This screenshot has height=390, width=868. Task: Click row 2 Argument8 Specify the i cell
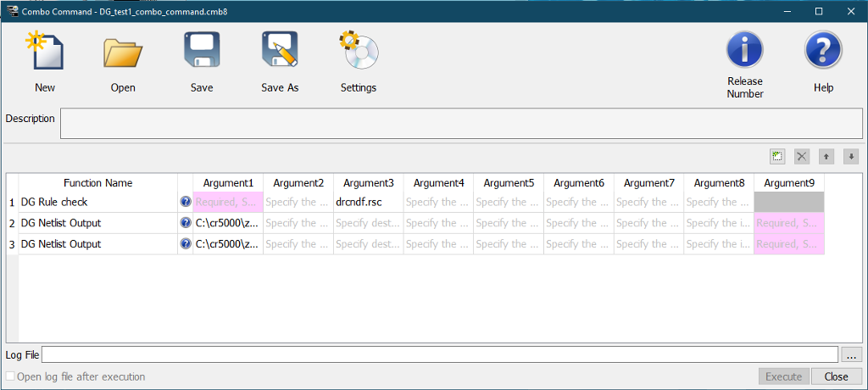[x=719, y=223]
